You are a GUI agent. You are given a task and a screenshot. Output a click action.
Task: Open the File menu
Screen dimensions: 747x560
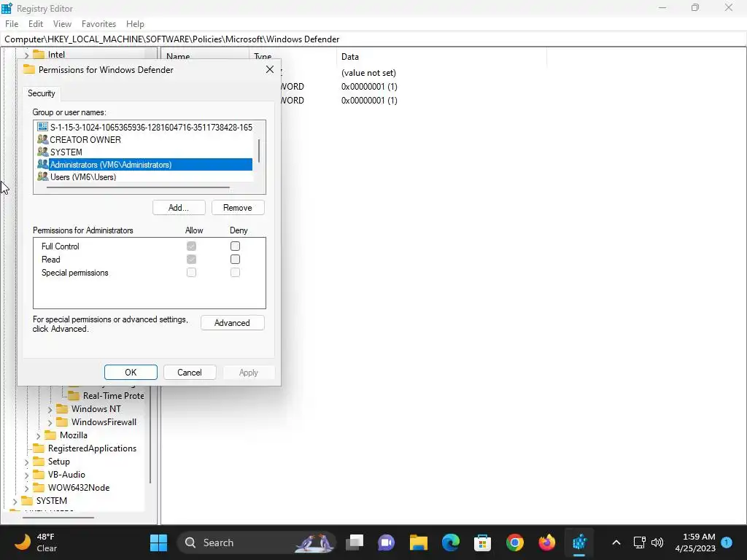12,24
